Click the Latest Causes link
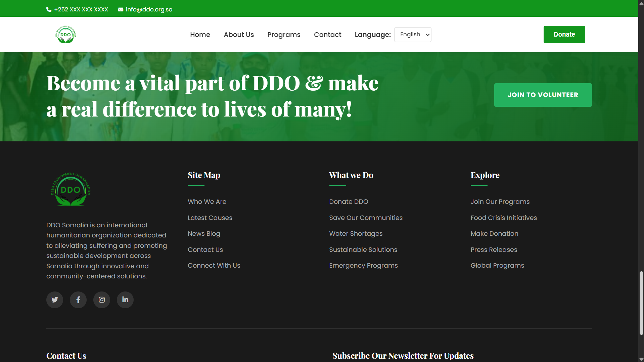Viewport: 644px width, 362px height. (210, 218)
